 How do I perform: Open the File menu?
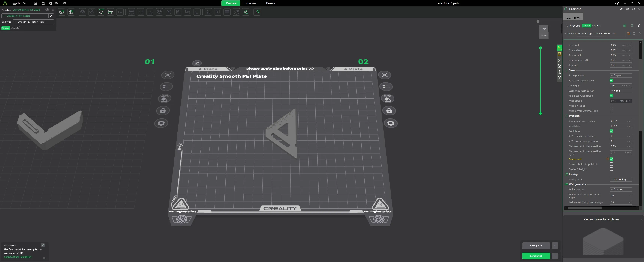[16, 3]
